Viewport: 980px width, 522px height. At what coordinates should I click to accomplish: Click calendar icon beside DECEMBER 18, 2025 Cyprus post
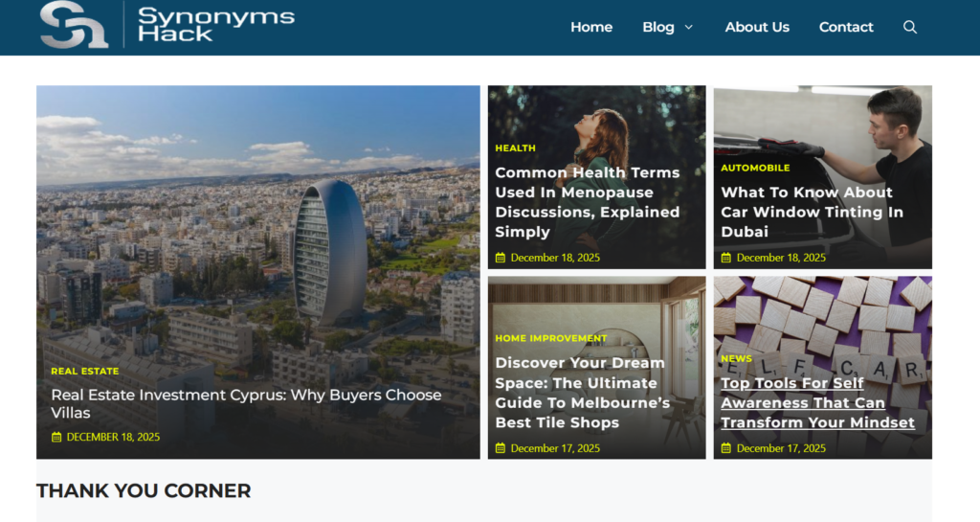click(56, 437)
